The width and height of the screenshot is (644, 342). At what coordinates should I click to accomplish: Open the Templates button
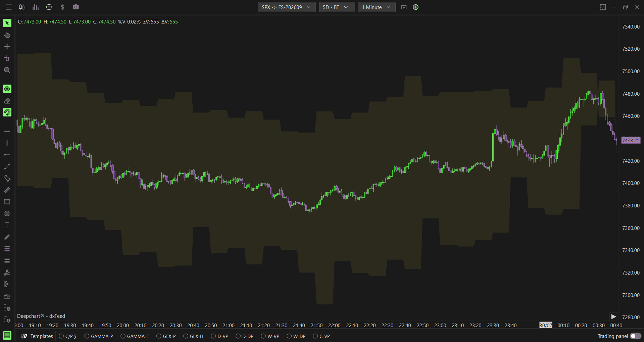tap(37, 336)
